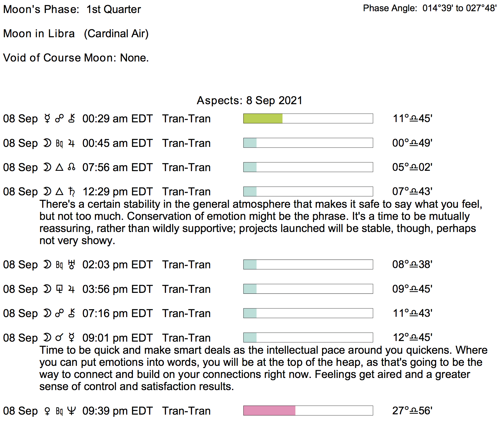Click the "Void of Course Moon: None." line
This screenshot has height=424, width=504.
point(76,58)
